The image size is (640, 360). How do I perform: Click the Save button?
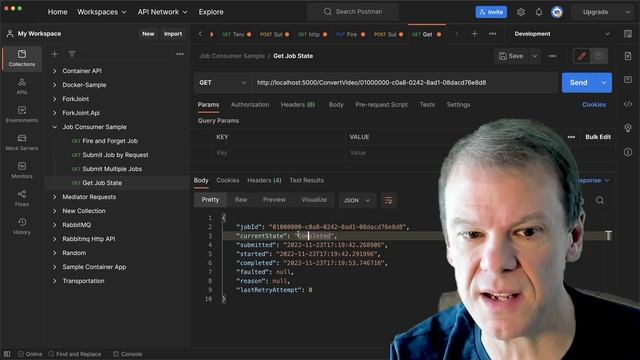click(512, 56)
